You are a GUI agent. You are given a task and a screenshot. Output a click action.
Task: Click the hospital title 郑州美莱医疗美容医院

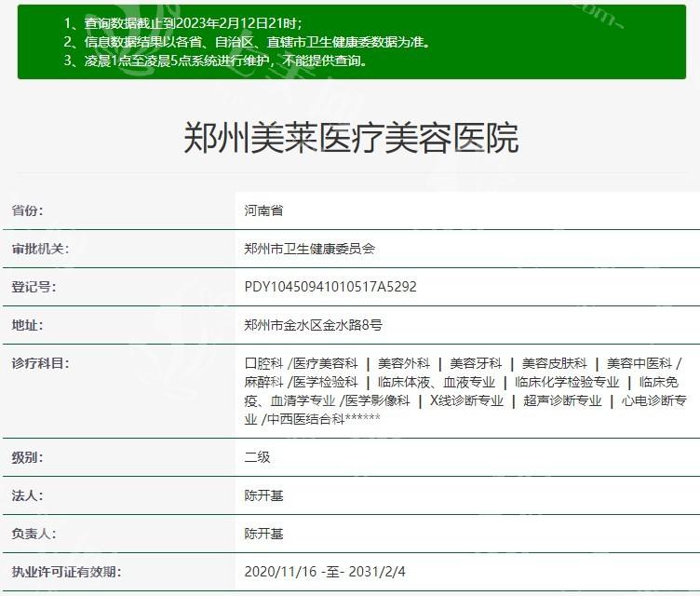coord(351,138)
